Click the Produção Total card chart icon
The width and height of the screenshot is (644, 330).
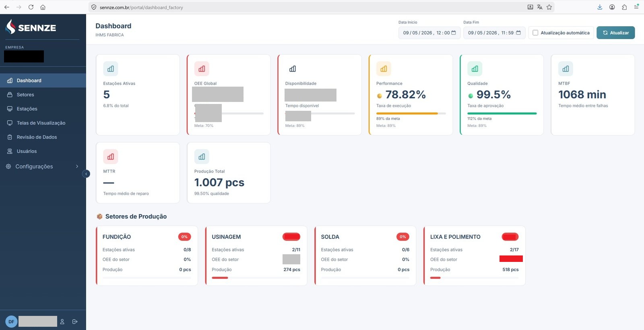[202, 157]
